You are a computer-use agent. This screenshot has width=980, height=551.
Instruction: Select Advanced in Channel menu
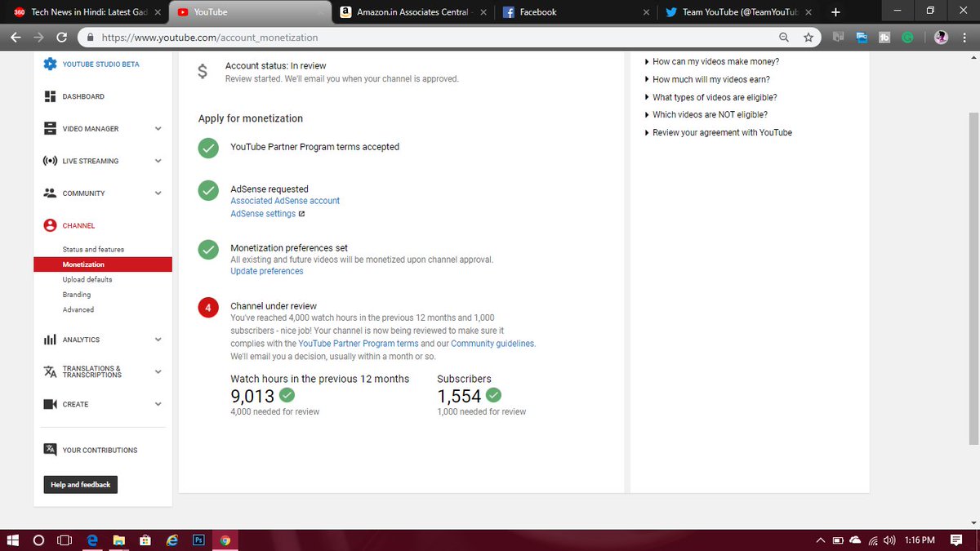78,309
